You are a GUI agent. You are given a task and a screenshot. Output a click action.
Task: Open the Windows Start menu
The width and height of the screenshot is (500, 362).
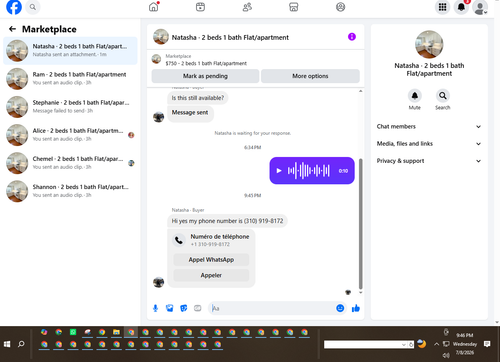(x=7, y=344)
